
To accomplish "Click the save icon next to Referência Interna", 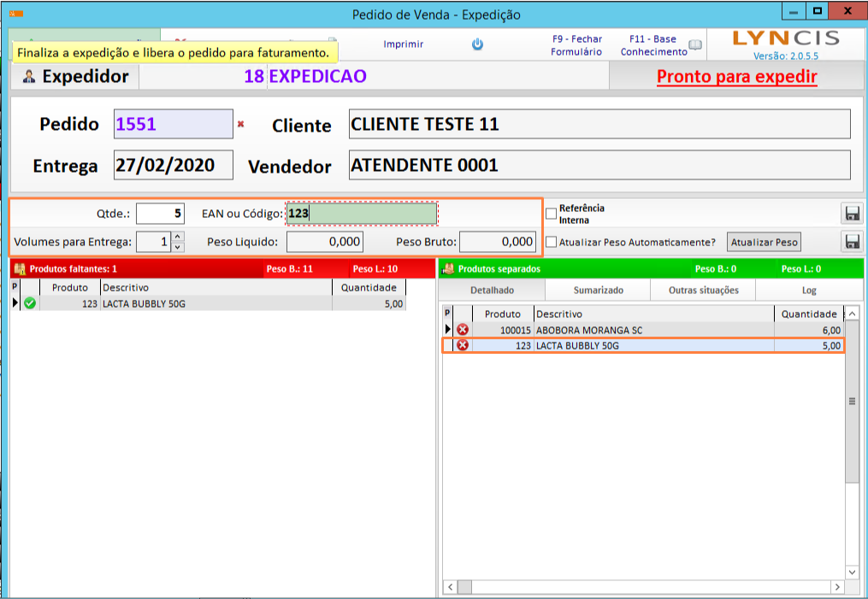I will 852,214.
